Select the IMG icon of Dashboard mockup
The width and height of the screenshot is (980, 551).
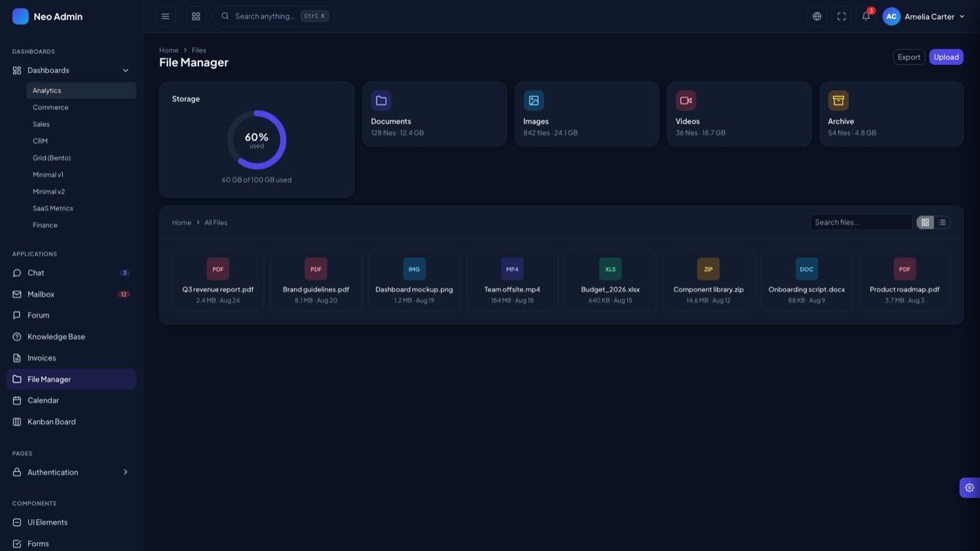pyautogui.click(x=414, y=269)
